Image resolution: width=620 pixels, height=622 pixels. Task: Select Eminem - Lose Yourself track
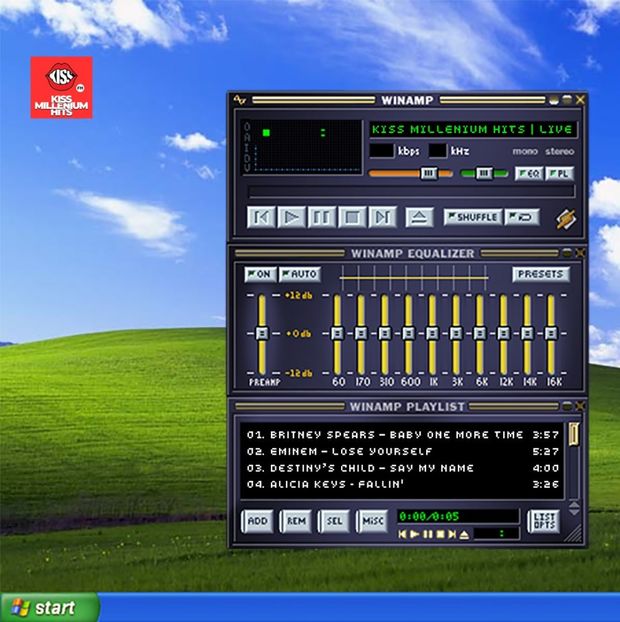(402, 451)
